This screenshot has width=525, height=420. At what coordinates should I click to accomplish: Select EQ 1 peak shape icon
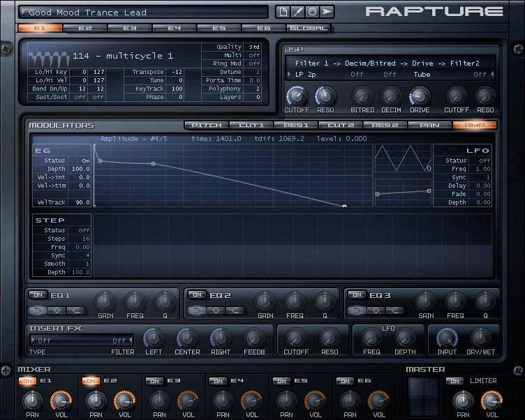[57, 310]
